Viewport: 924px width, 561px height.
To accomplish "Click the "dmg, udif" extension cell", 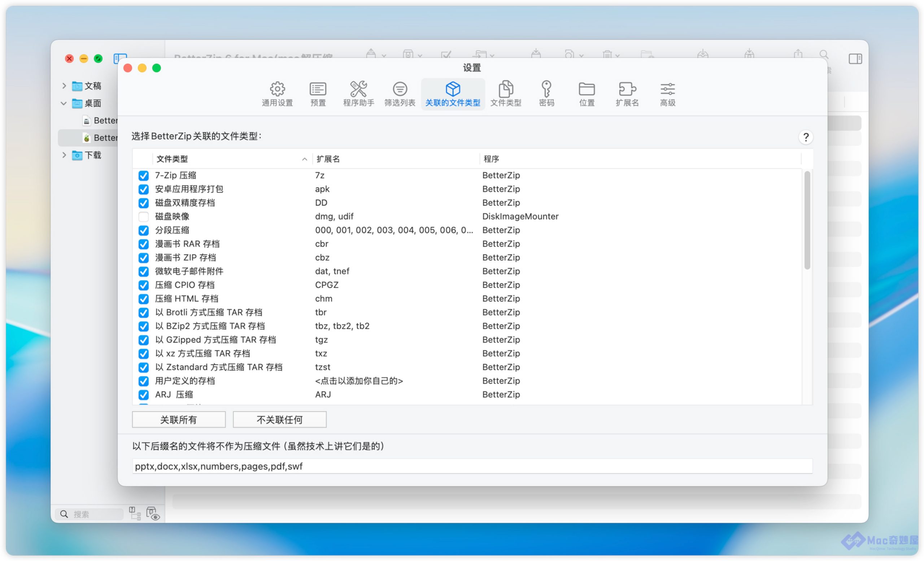I will click(334, 216).
